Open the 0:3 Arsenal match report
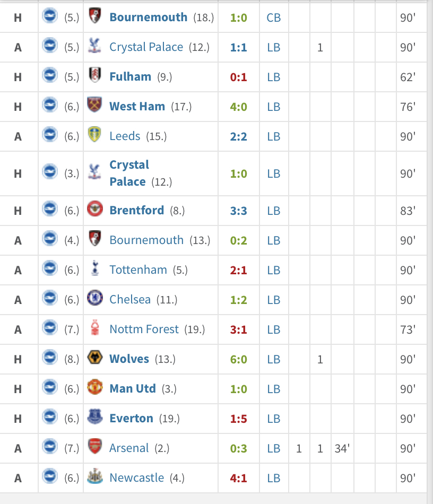 coord(238,448)
